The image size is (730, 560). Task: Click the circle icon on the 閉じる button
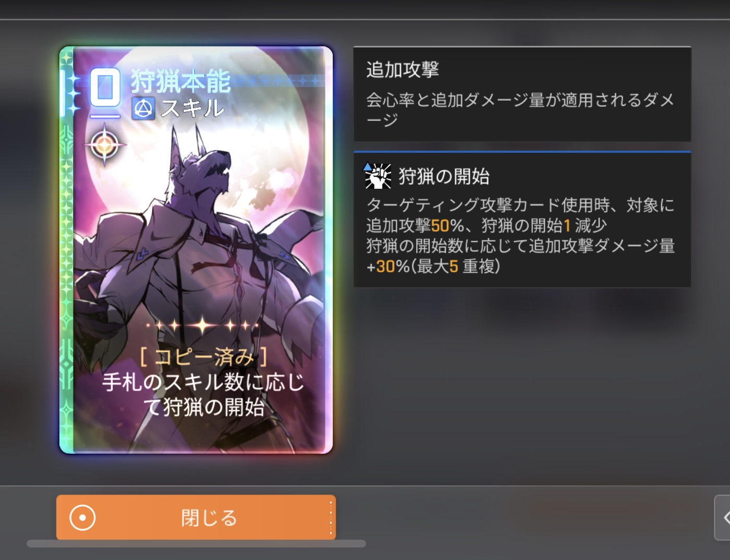(x=82, y=518)
